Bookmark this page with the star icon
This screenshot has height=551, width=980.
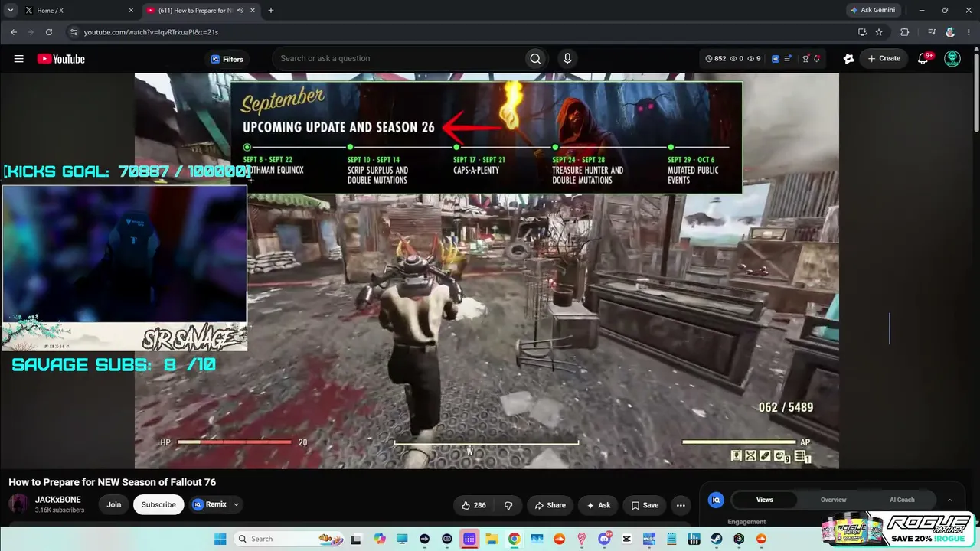point(879,32)
